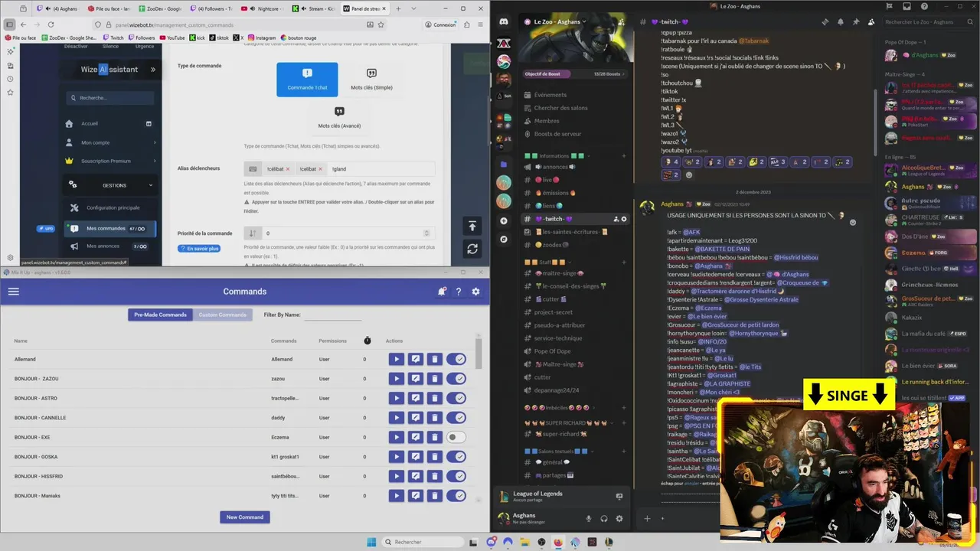Image resolution: width=980 pixels, height=551 pixels.
Task: Run the BONJOUR - HISSFRID command
Action: 396,476
